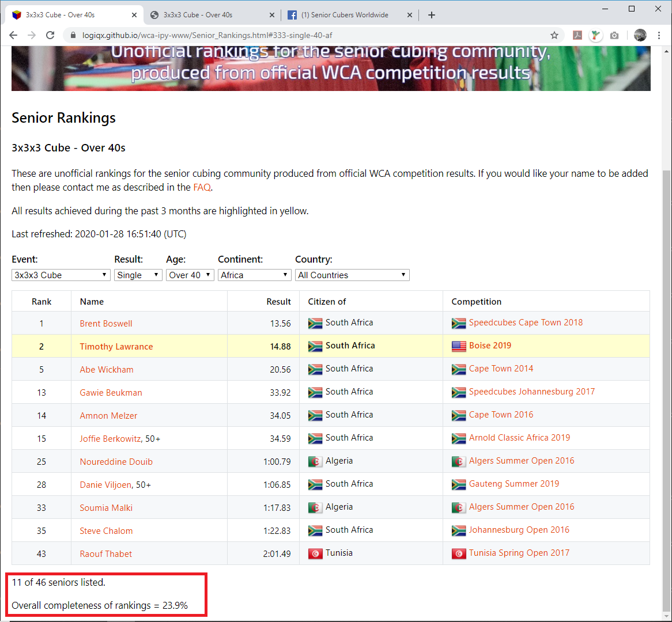The image size is (672, 622).
Task: Switch to the second 3x3x3 Cube tab
Action: (x=212, y=15)
